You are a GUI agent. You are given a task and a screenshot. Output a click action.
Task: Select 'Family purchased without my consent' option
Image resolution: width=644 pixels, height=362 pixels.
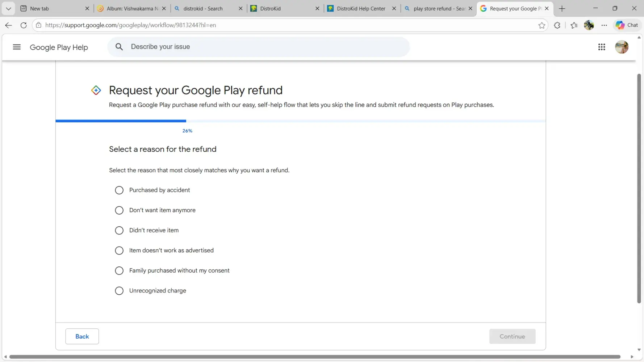point(119,271)
